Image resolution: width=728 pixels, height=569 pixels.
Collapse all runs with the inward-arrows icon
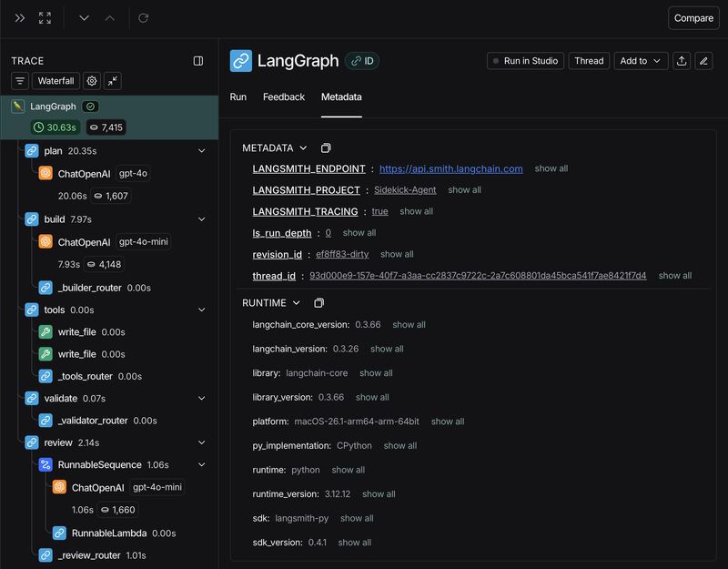click(113, 81)
